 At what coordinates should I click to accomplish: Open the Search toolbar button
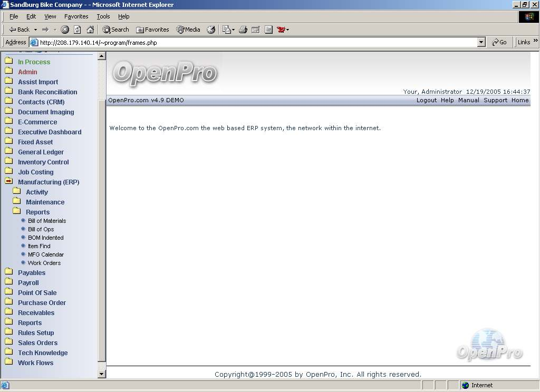[115, 30]
